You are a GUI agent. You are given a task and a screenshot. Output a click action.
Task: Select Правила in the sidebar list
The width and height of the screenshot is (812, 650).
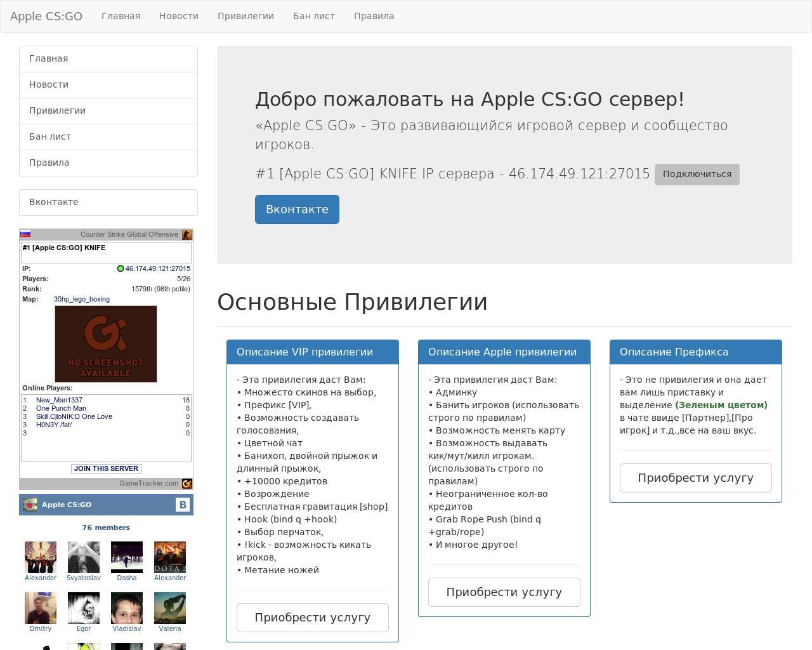coord(108,162)
